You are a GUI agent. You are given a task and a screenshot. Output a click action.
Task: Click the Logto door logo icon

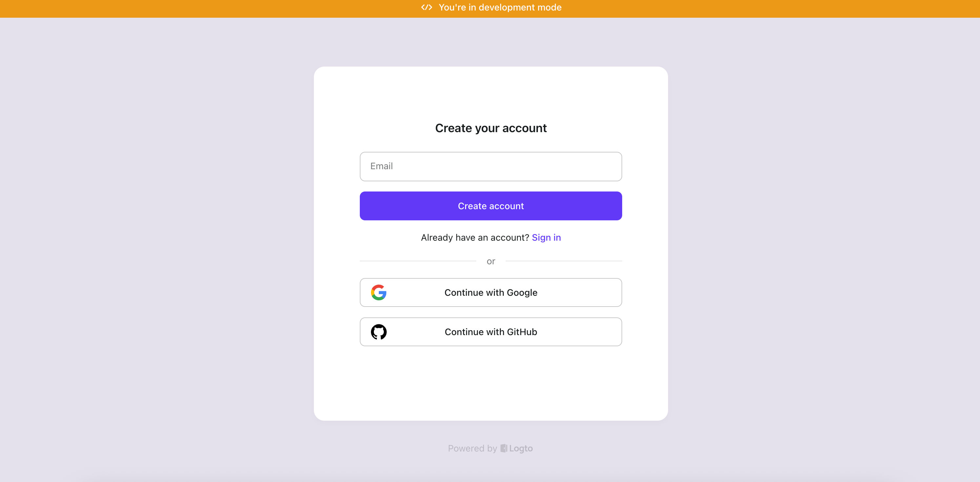504,448
